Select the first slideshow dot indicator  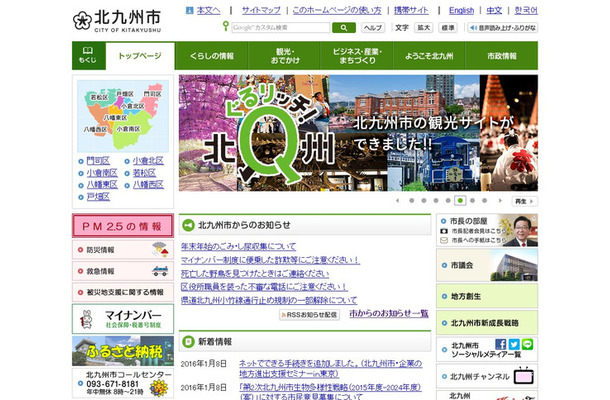(x=412, y=200)
